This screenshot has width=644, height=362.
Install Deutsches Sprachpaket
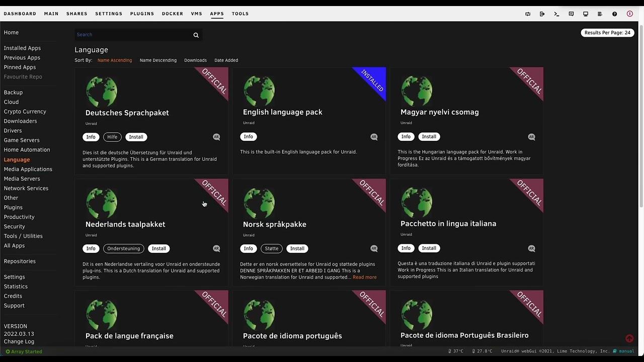point(136,137)
